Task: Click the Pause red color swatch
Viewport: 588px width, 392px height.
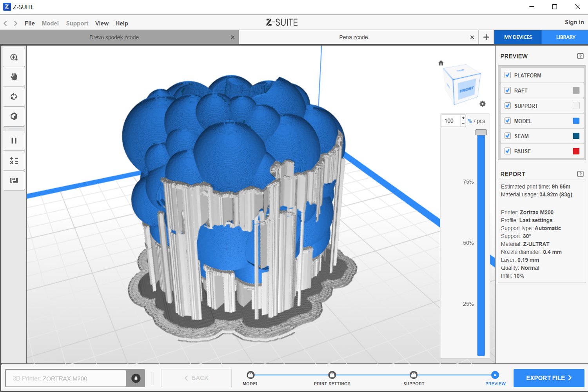Action: [x=576, y=151]
